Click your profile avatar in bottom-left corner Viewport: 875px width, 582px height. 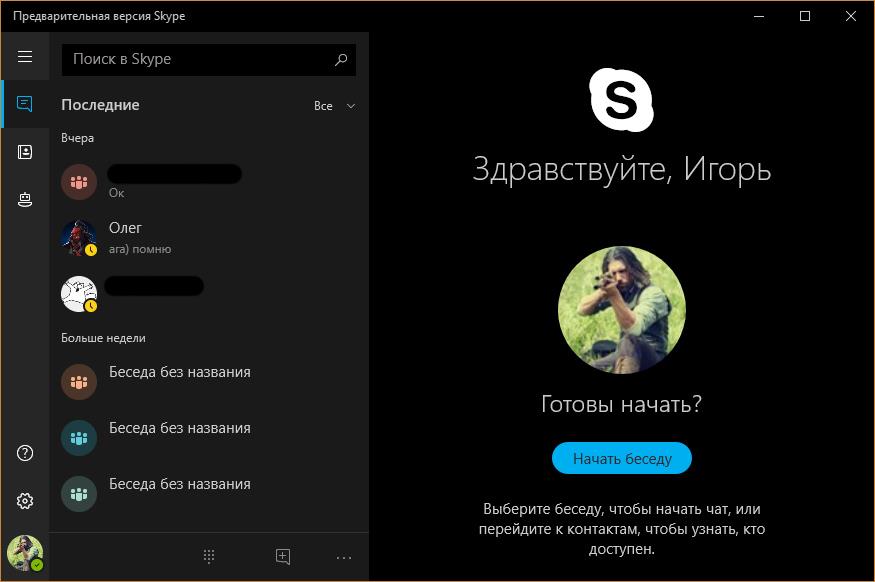pos(25,552)
